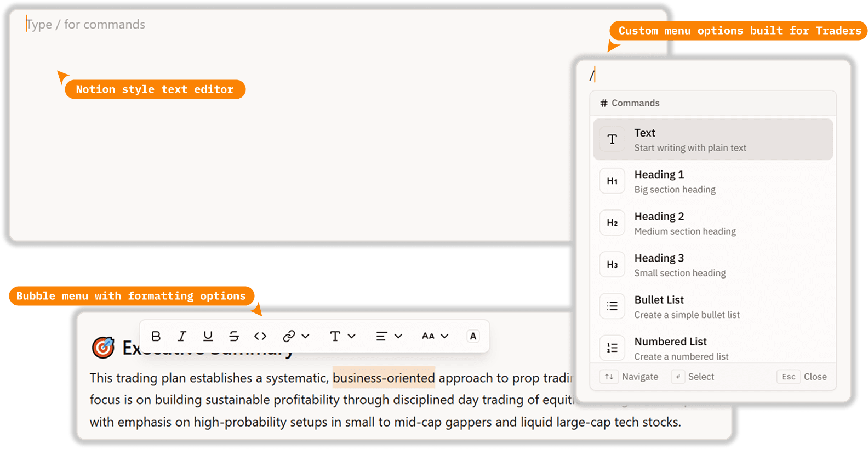The height and width of the screenshot is (449, 868).
Task: Click the text type T icon
Action: click(335, 336)
